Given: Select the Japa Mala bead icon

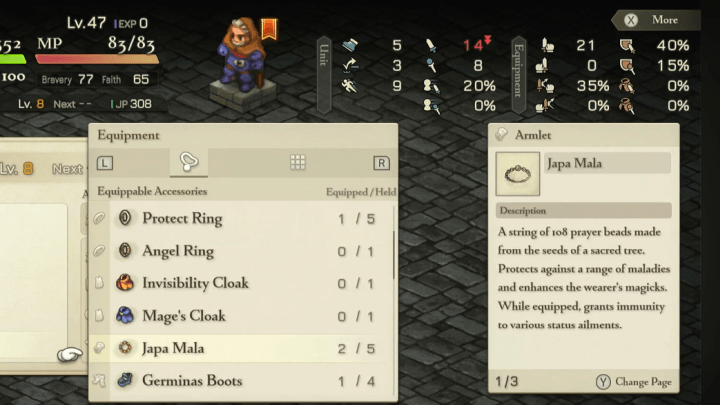Looking at the screenshot, I should pyautogui.click(x=125, y=348).
